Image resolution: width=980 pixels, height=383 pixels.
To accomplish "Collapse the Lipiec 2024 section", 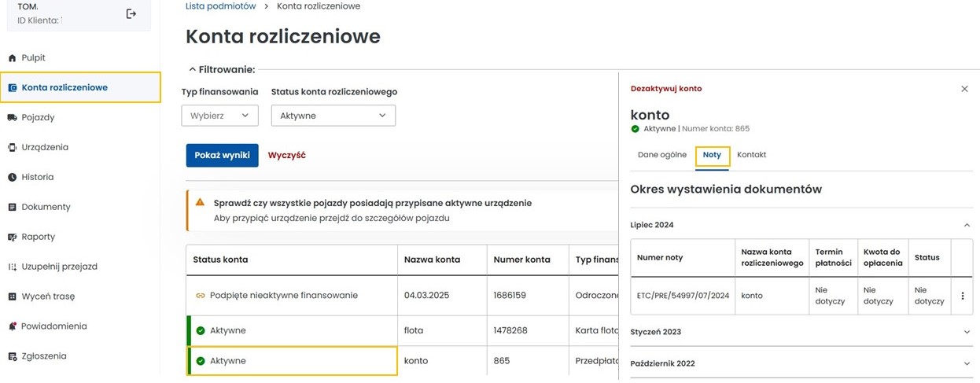I will (967, 225).
